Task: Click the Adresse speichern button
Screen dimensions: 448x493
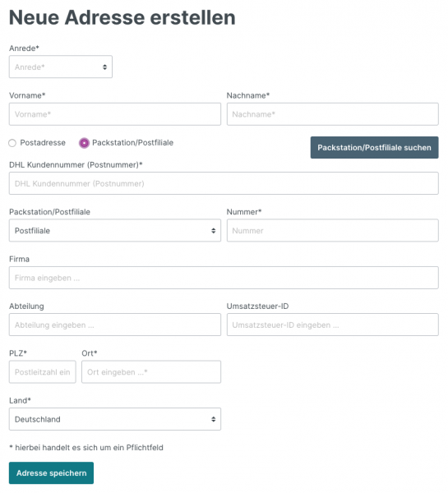Action: tap(51, 473)
